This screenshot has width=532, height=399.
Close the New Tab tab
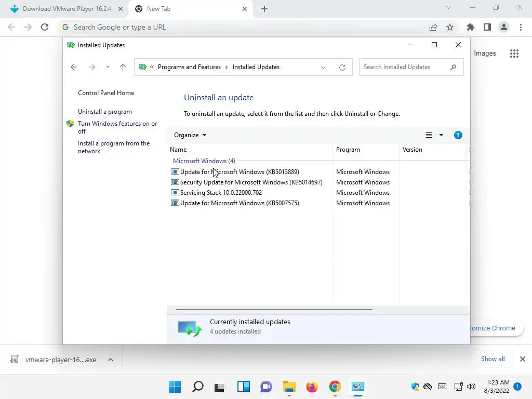245,9
